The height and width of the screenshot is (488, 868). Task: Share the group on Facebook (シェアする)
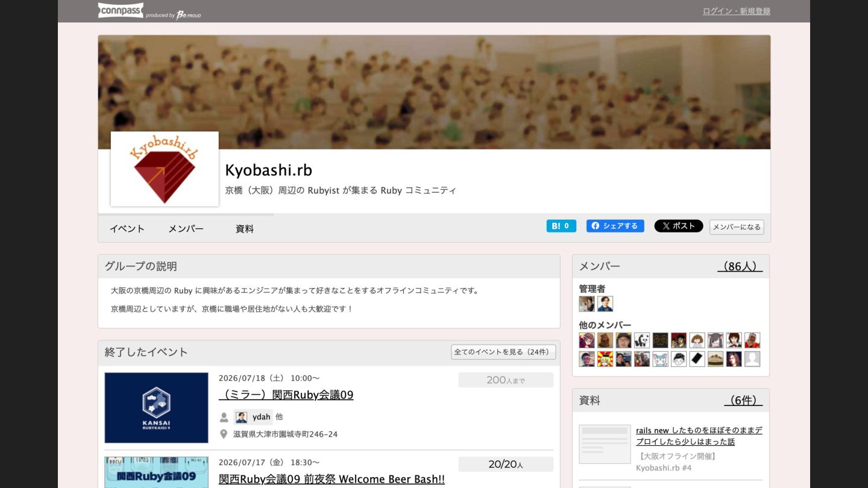(x=615, y=226)
